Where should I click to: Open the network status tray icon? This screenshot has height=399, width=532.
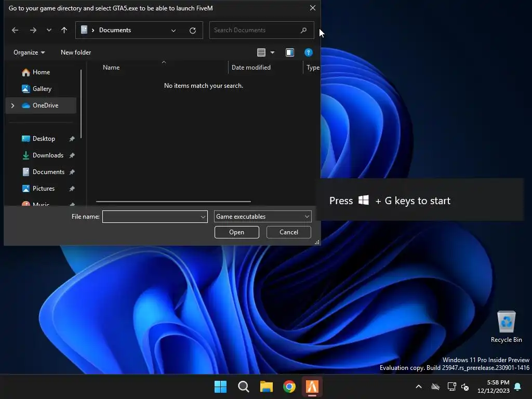tap(451, 387)
